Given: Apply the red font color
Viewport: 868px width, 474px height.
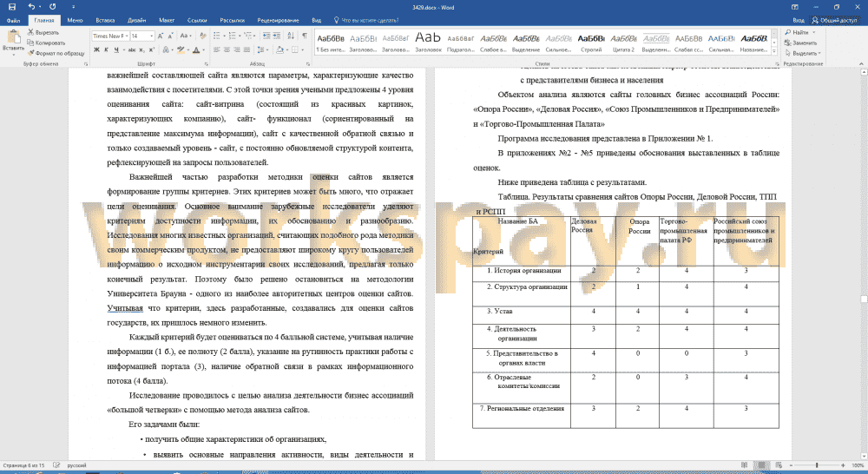Looking at the screenshot, I should (x=195, y=49).
